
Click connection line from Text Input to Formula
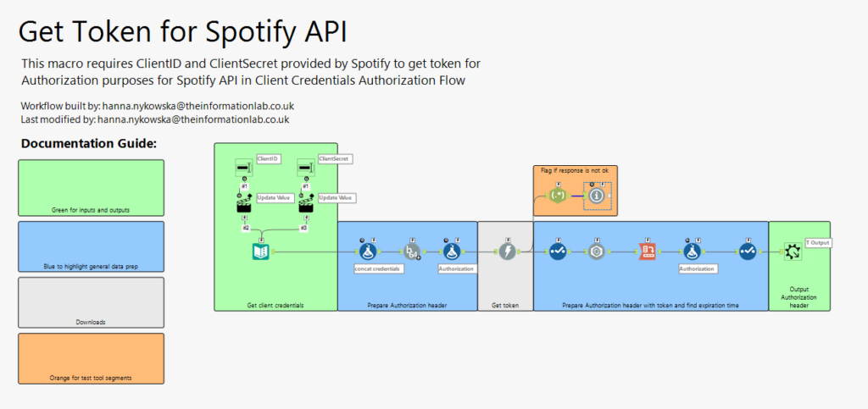click(x=314, y=252)
